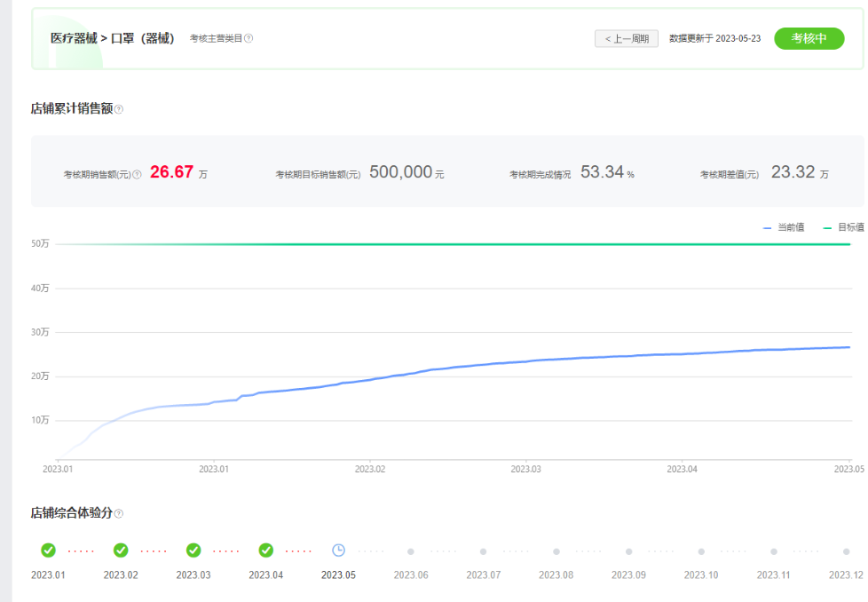
Task: Click help icon next to 考核主营类目
Action: [249, 38]
